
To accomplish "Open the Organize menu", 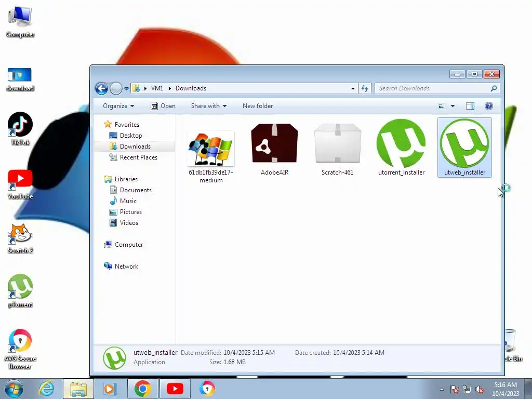I will click(x=118, y=106).
